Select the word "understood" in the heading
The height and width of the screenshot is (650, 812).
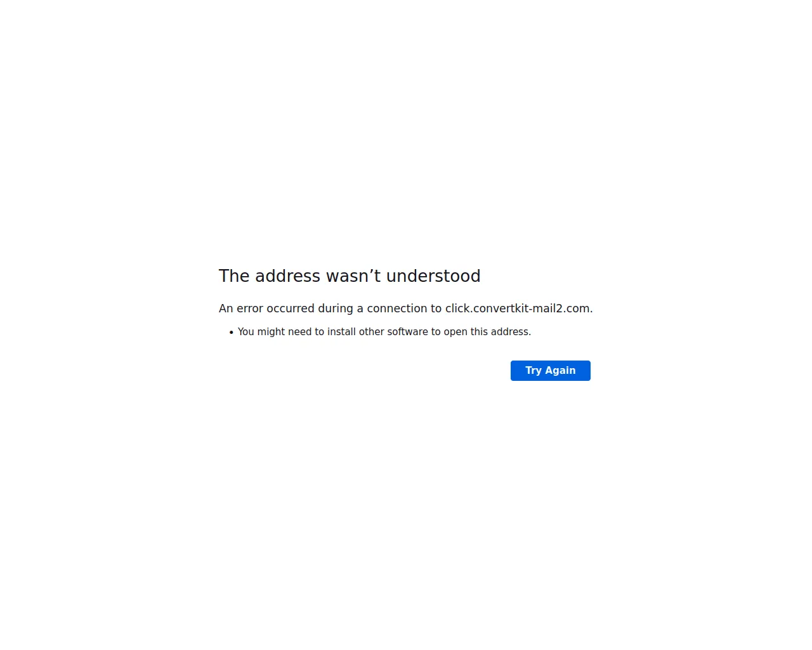click(433, 276)
